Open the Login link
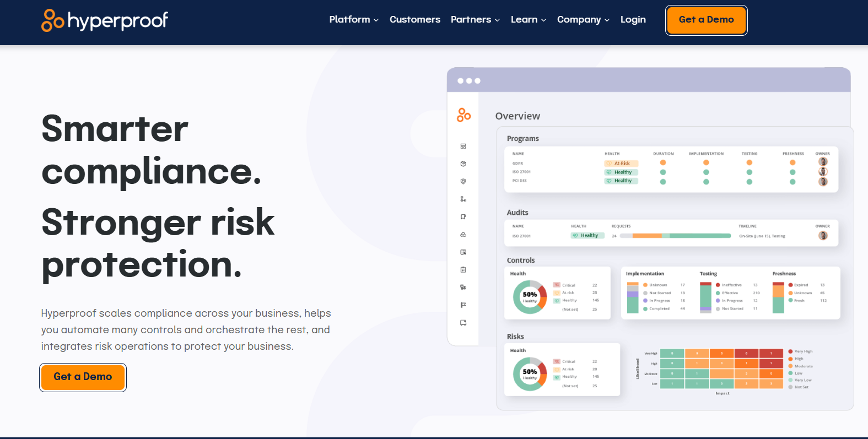 click(633, 19)
